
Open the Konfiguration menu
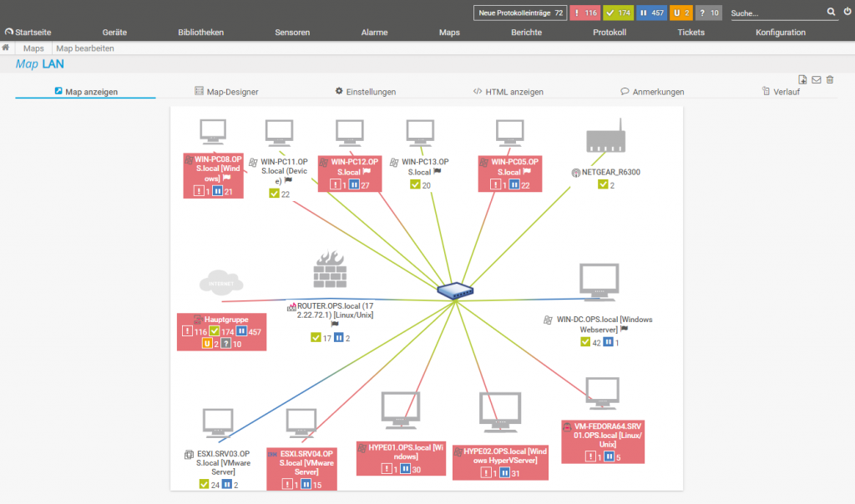coord(780,33)
